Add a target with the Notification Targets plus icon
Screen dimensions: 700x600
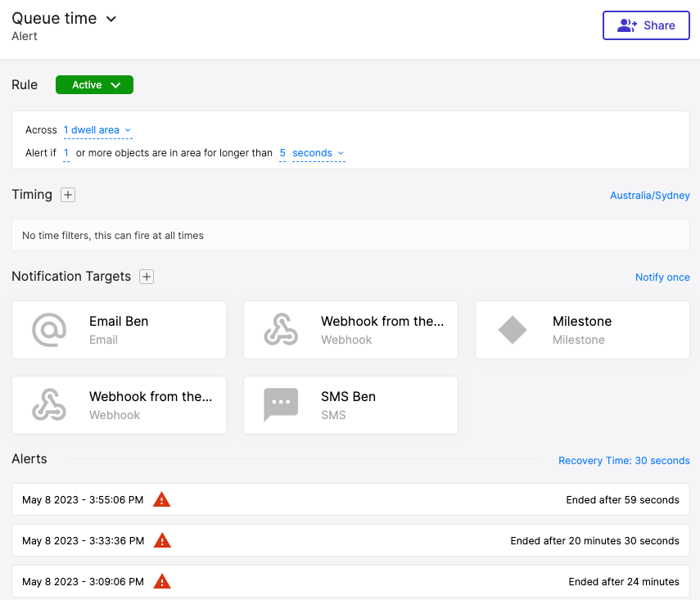(147, 277)
